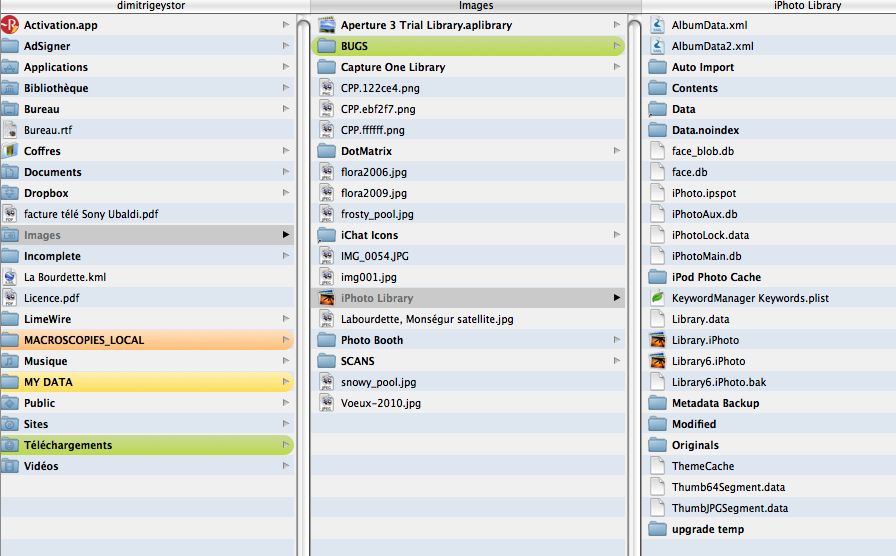Expand the SCANS folder arrow
Image resolution: width=896 pixels, height=556 pixels.
point(617,361)
